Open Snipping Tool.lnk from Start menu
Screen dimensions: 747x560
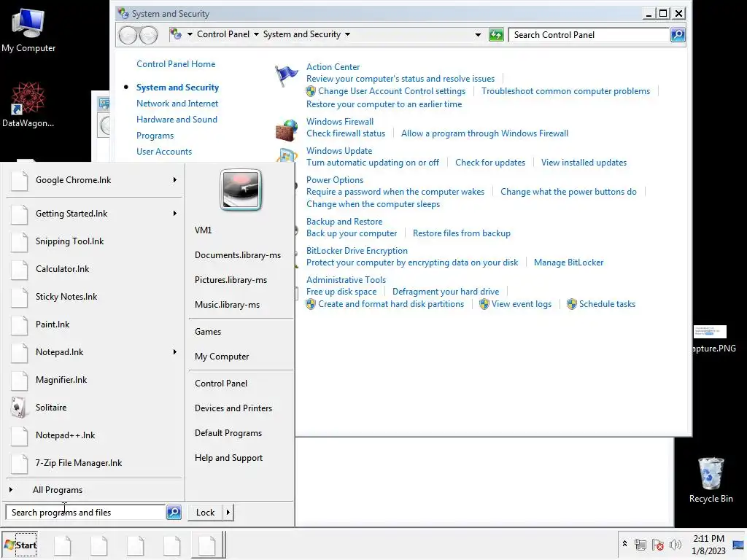[x=69, y=241]
